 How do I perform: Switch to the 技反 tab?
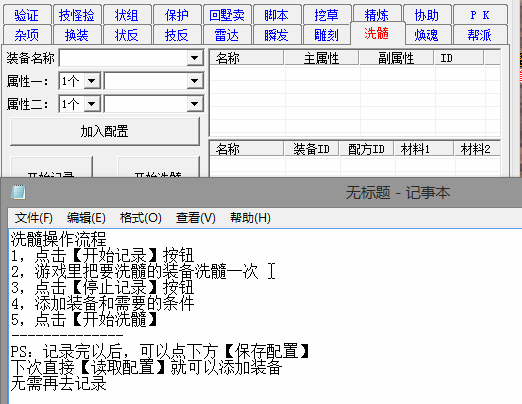[x=177, y=35]
